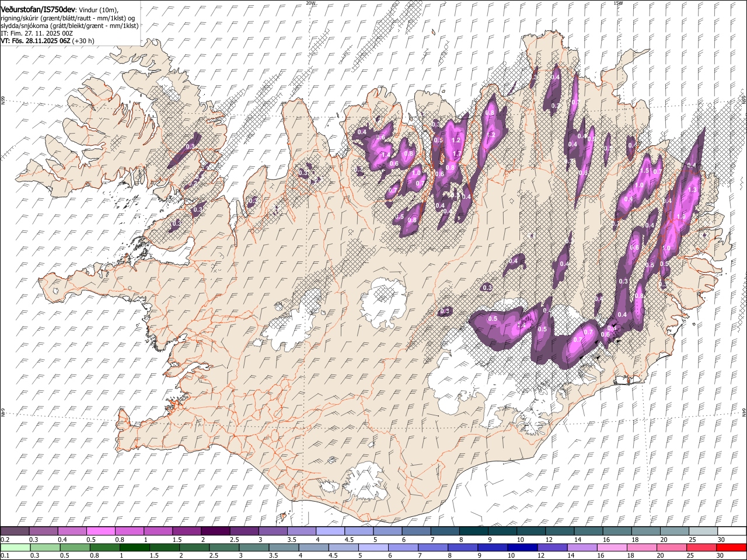Click the dark green 1 swatch in the lower legend row

(135, 548)
